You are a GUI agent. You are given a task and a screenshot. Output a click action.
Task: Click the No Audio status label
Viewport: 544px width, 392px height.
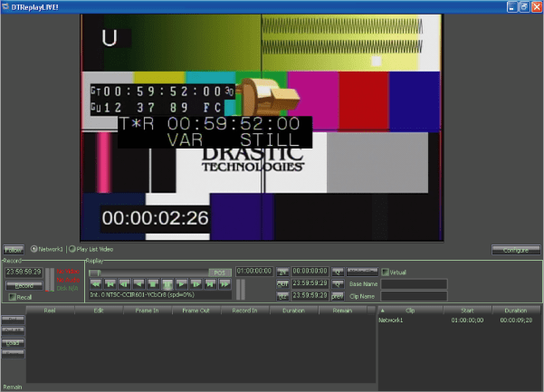pyautogui.click(x=69, y=280)
